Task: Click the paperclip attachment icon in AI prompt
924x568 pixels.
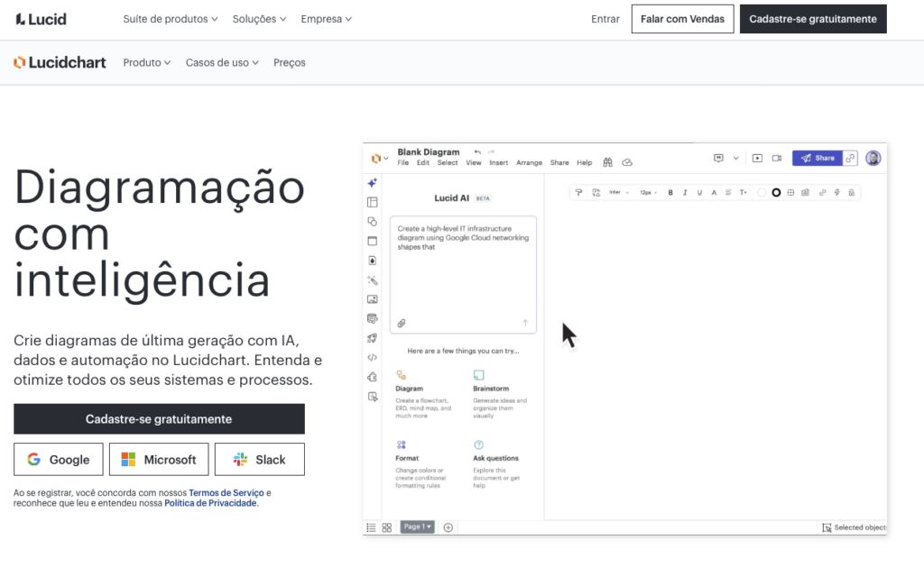Action: click(402, 323)
